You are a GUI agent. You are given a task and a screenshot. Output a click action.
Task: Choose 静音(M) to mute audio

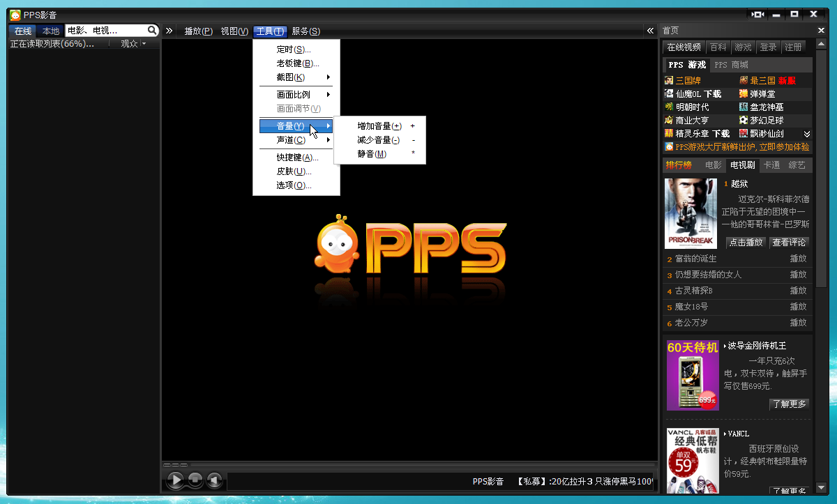click(379, 154)
